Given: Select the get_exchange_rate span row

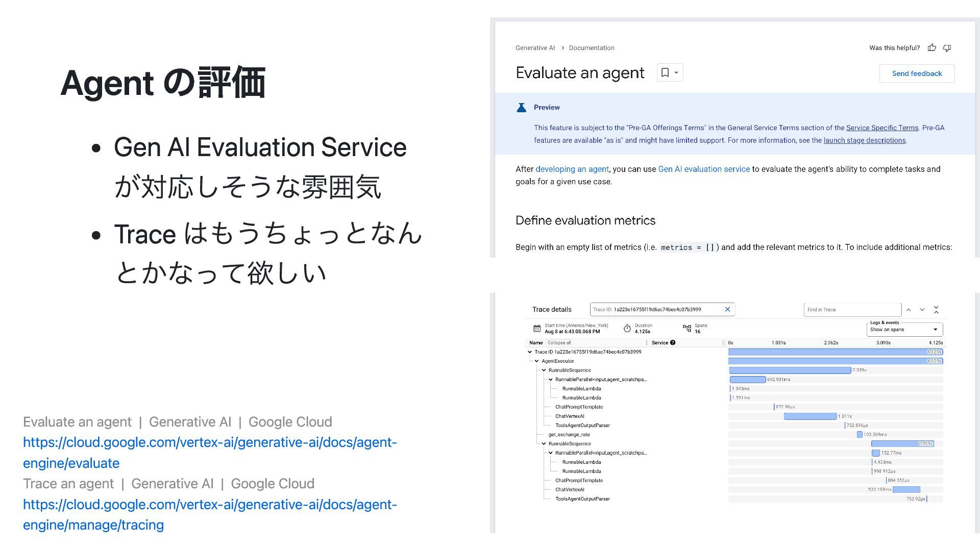Looking at the screenshot, I should tap(569, 435).
